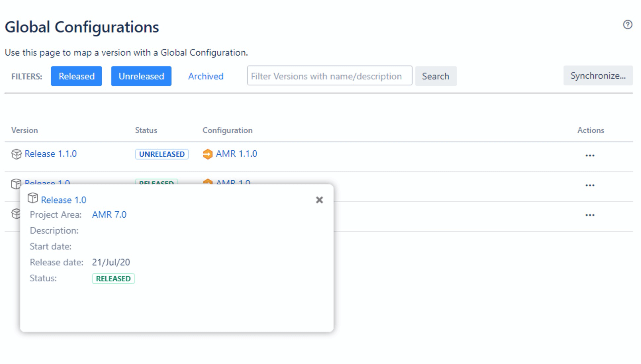
Task: Click the version icon in the popup header
Action: pos(33,198)
